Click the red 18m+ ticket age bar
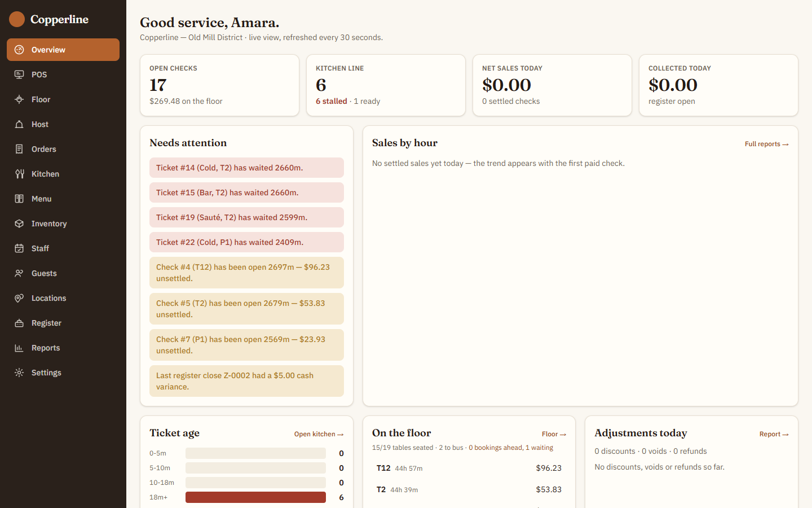The image size is (812, 508). click(x=255, y=497)
